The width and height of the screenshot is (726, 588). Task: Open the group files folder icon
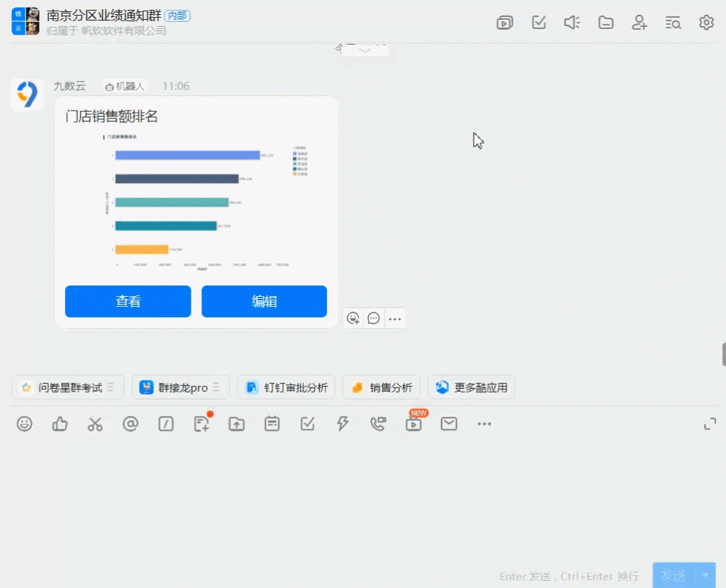pos(605,23)
